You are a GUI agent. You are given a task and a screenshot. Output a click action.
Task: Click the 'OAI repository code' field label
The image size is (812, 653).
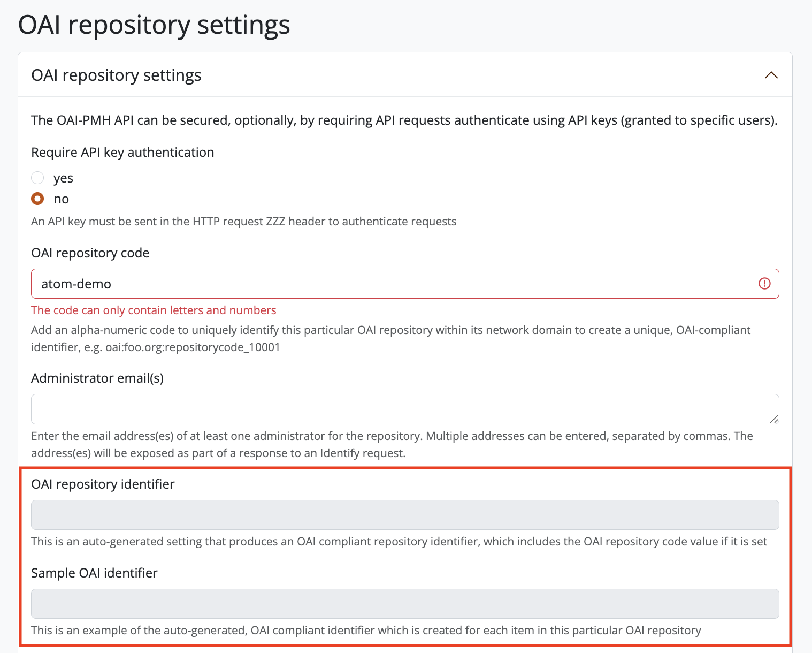[x=90, y=253]
